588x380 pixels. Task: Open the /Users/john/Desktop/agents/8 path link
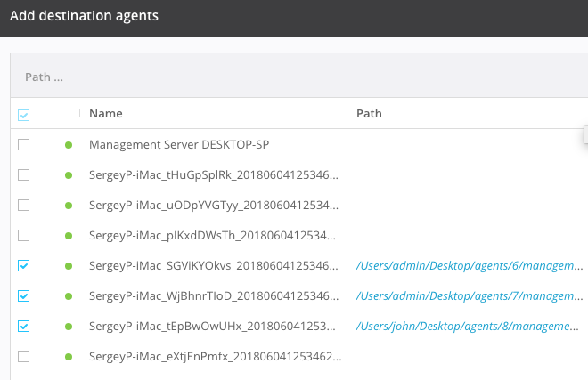[470, 326]
